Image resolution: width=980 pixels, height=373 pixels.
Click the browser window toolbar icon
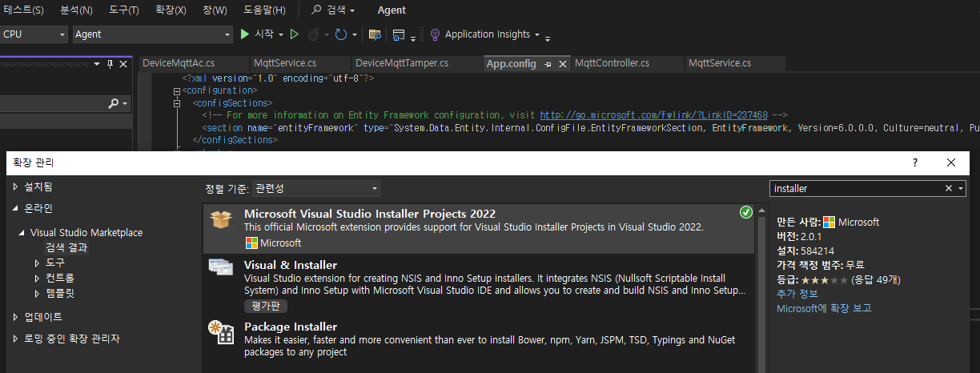tap(399, 34)
